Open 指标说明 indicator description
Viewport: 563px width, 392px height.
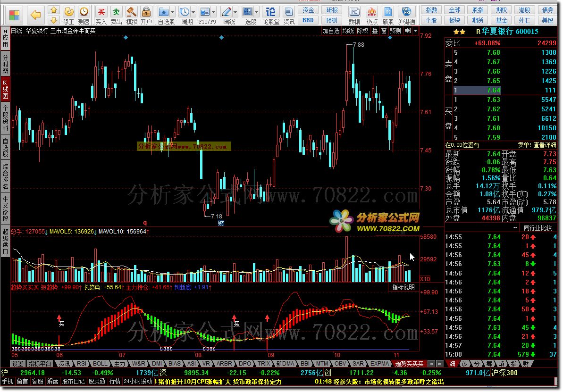pyautogui.click(x=403, y=287)
